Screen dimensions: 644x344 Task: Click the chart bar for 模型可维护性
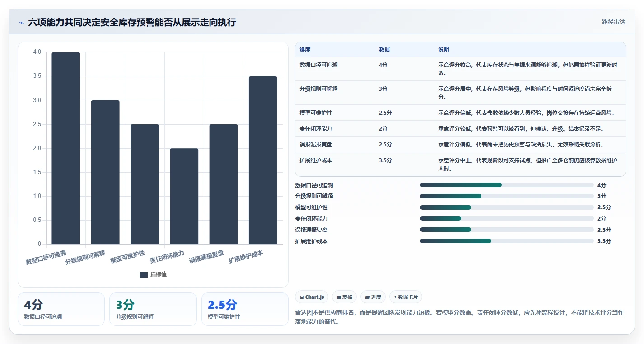point(145,184)
